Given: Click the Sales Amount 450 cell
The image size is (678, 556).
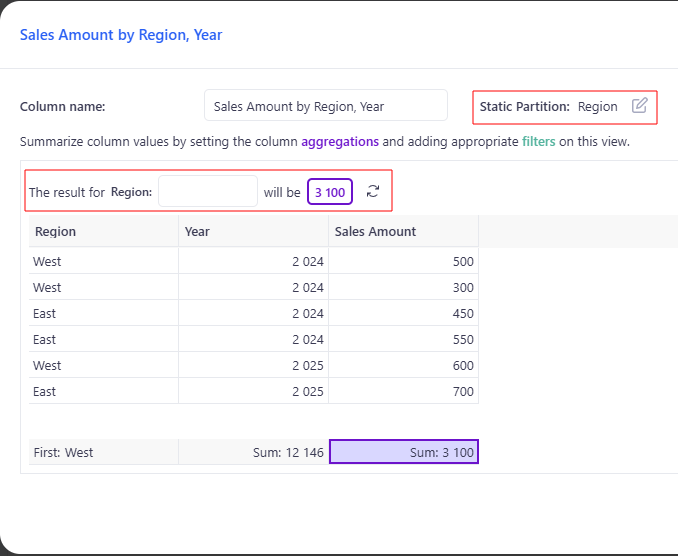Looking at the screenshot, I should point(403,313).
